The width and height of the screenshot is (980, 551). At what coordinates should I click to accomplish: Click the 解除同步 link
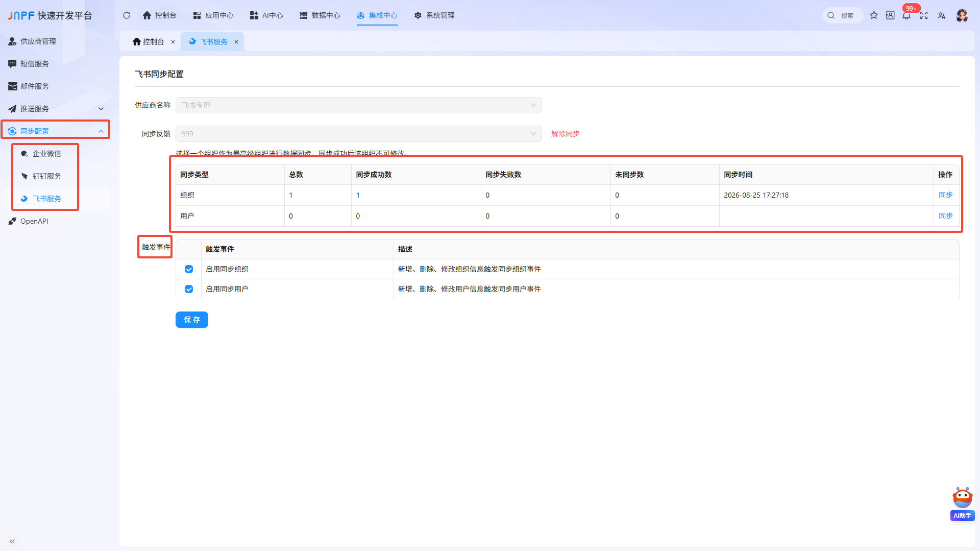click(x=566, y=134)
